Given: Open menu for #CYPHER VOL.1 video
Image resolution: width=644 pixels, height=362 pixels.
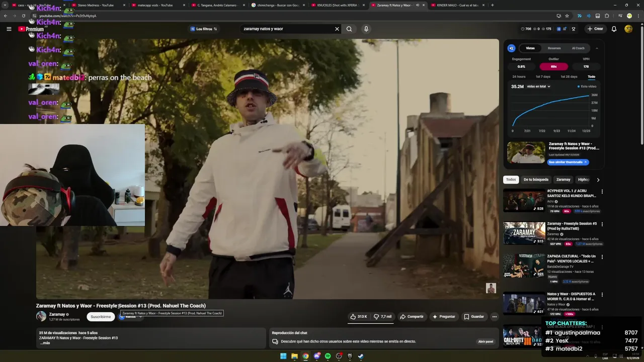Looking at the screenshot, I should pos(602,192).
